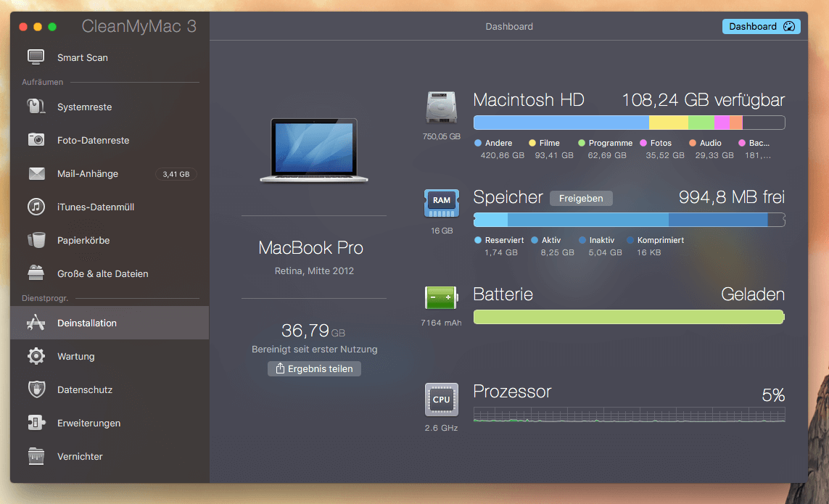Click the Smart Scan monitor icon
829x504 pixels.
click(36, 57)
